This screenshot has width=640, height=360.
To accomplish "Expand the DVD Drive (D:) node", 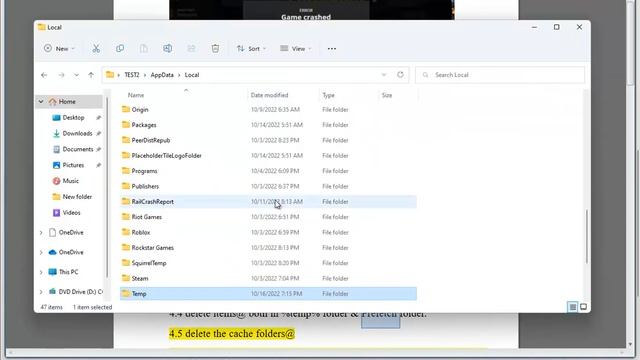I will (x=41, y=292).
